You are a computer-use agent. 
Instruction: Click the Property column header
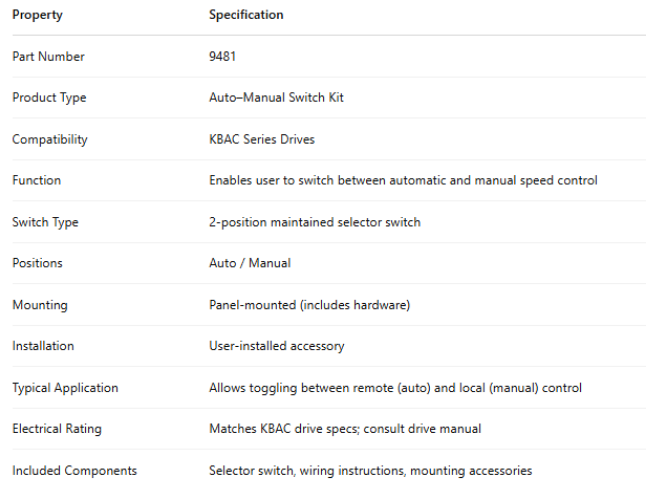tap(37, 15)
